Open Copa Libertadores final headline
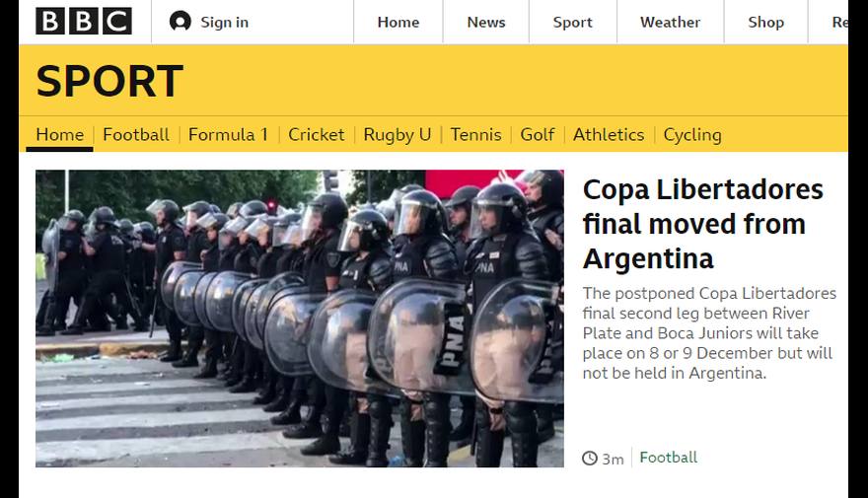This screenshot has height=498, width=868. coord(703,224)
